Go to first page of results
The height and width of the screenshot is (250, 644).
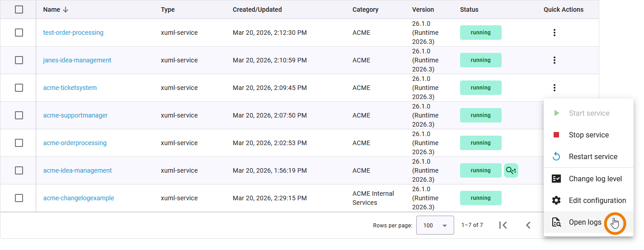point(503,225)
